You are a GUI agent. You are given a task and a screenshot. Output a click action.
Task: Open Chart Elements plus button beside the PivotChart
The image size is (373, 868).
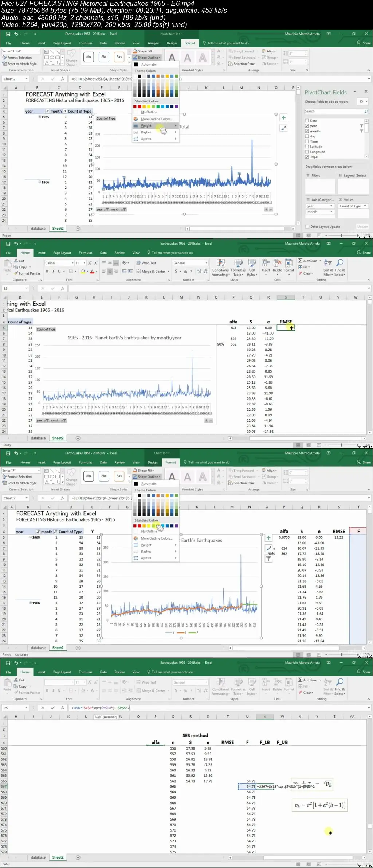point(283,118)
